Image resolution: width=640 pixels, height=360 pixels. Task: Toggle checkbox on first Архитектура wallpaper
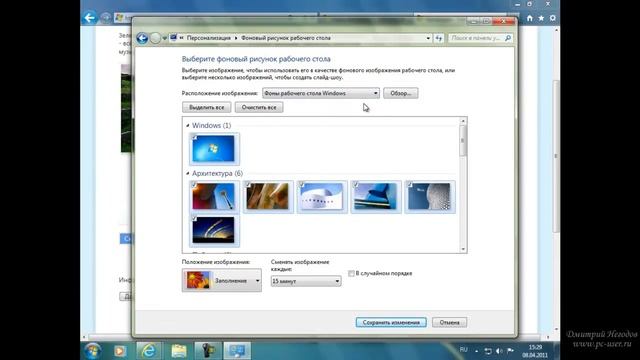tap(194, 185)
